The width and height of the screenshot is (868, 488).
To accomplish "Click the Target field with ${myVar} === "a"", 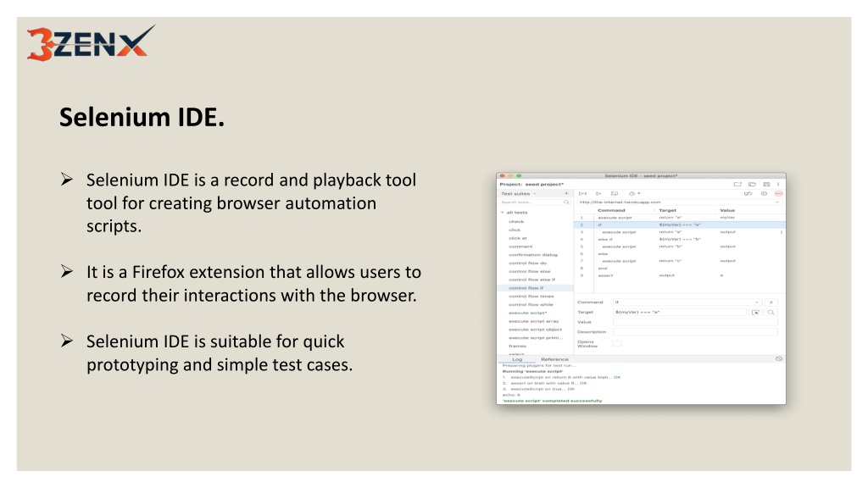I will point(681,313).
